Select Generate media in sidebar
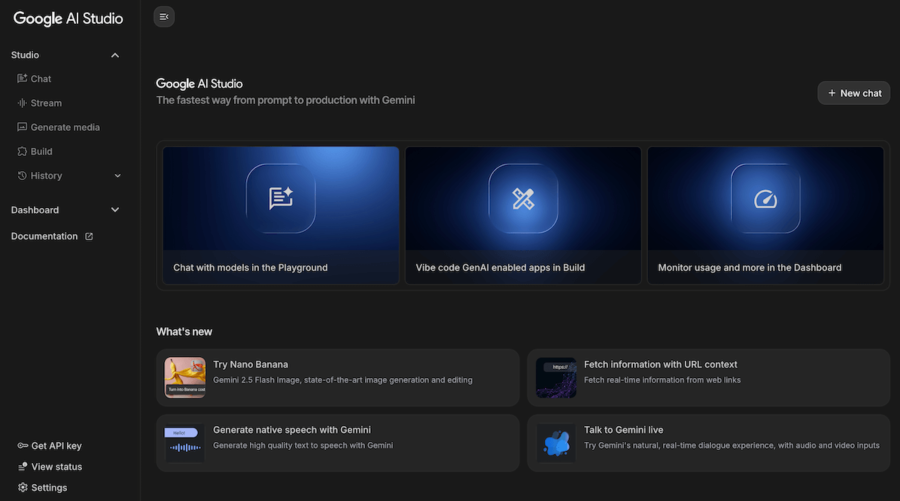900x501 pixels. tap(65, 127)
